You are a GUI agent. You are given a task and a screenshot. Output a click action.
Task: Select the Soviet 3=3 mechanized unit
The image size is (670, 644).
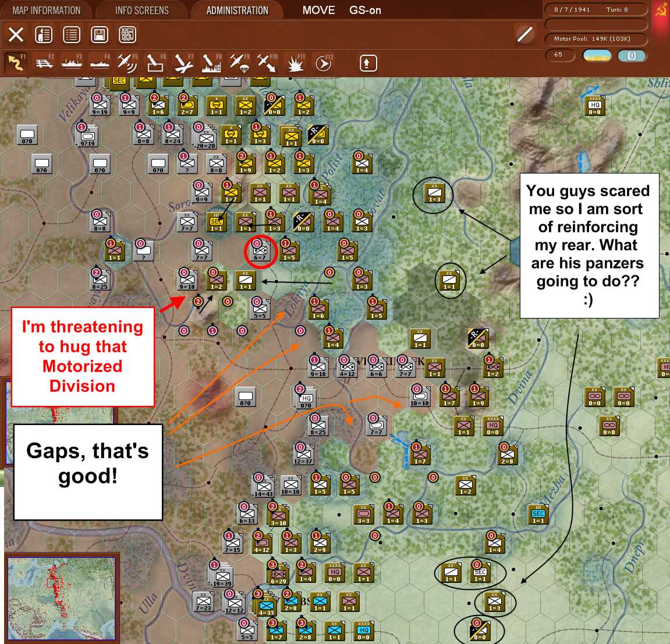pos(363,514)
